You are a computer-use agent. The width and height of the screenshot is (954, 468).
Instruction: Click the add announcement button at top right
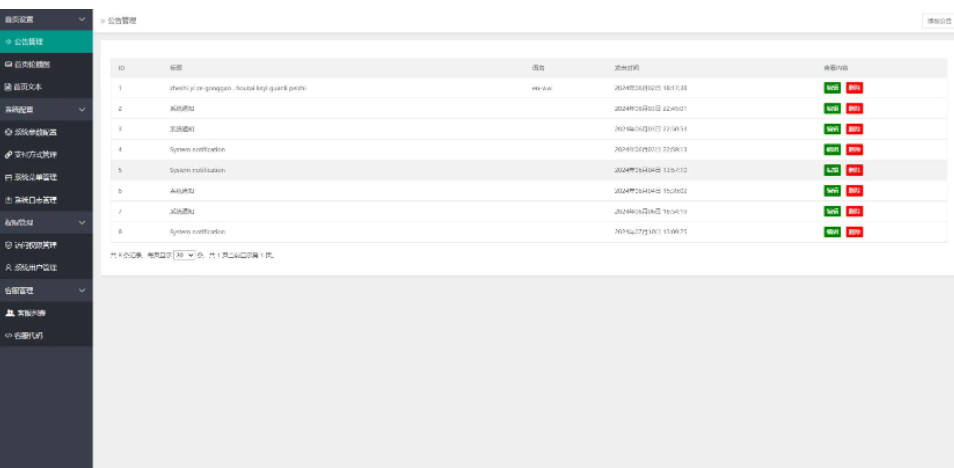coord(937,20)
